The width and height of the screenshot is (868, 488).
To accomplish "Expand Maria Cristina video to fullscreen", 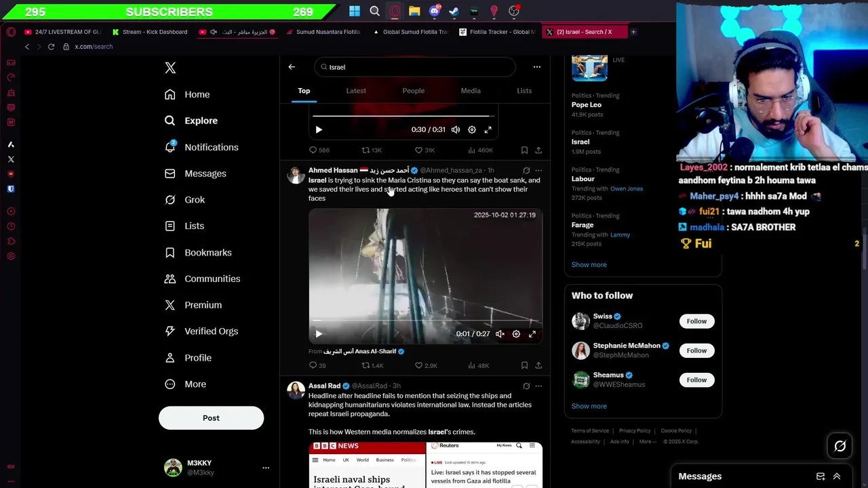I will click(x=532, y=334).
